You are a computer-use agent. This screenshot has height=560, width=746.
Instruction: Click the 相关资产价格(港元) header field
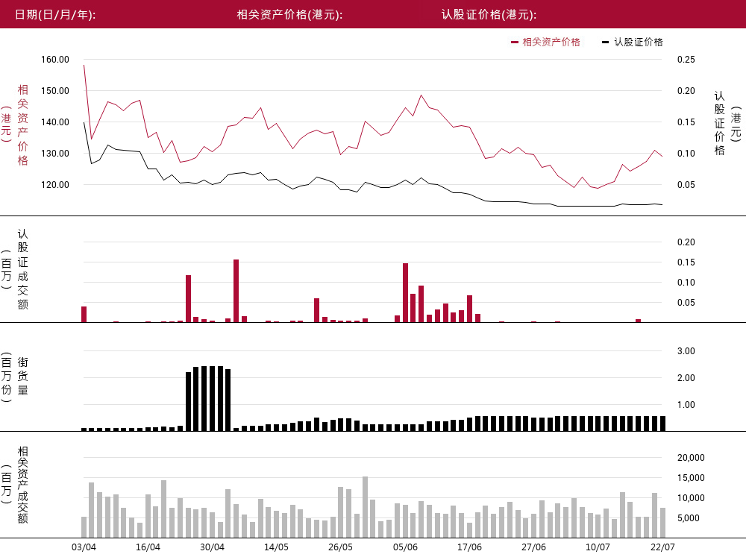(x=289, y=14)
